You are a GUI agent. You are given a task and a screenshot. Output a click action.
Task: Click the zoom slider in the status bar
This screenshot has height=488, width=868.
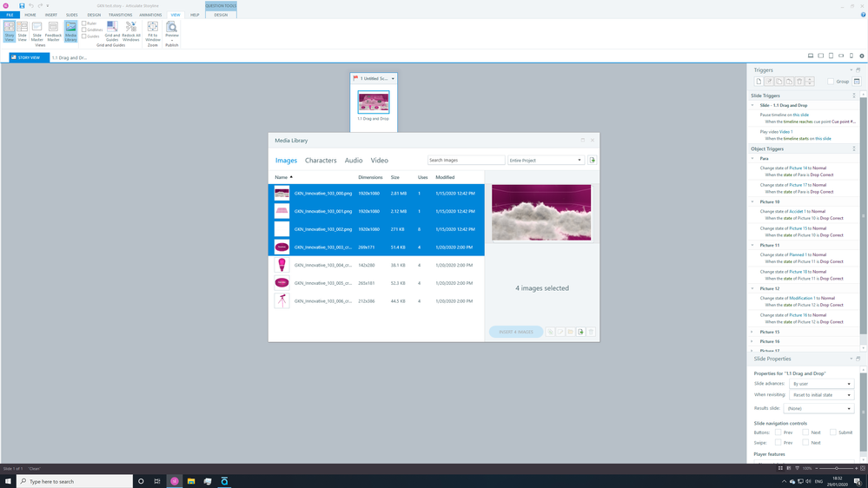pyautogui.click(x=836, y=469)
